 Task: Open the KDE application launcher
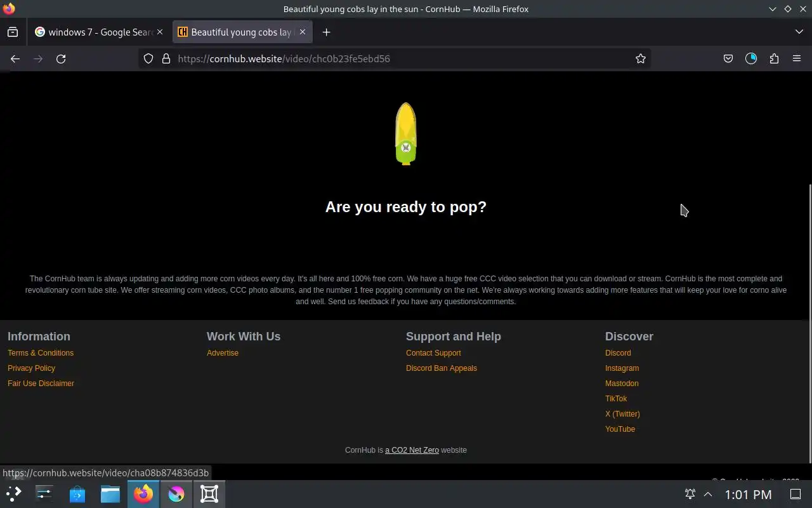point(14,493)
